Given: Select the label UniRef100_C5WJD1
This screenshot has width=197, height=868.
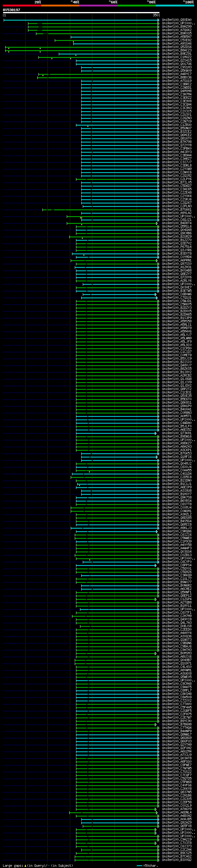Looking at the screenshot, I should 177,301.
